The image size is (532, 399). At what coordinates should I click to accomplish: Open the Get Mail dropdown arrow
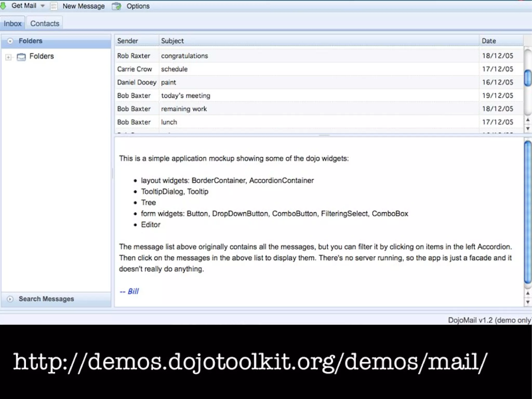(x=43, y=6)
